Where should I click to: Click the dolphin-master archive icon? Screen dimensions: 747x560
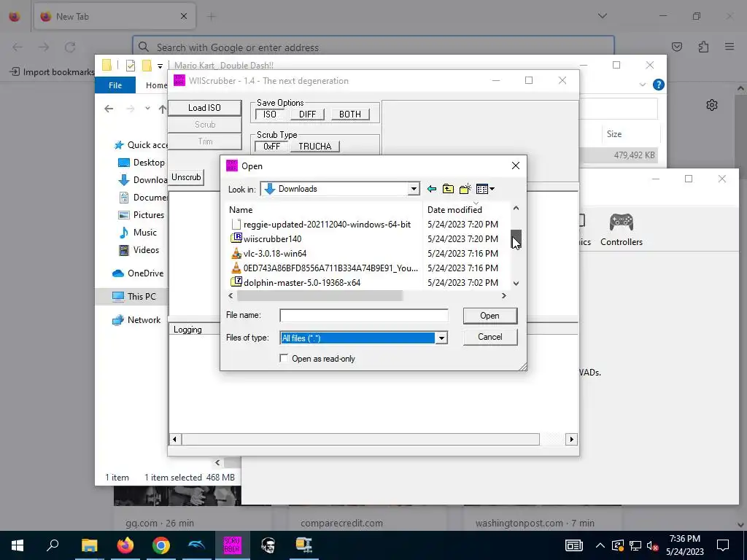click(x=236, y=282)
